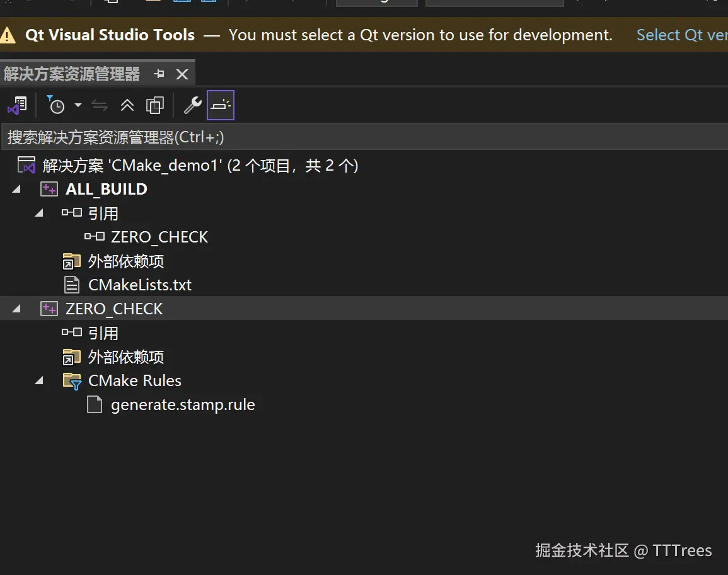The height and width of the screenshot is (575, 728).
Task: Click the 外部依赖项 folder icon under ALL_BUILD
Action: point(71,261)
